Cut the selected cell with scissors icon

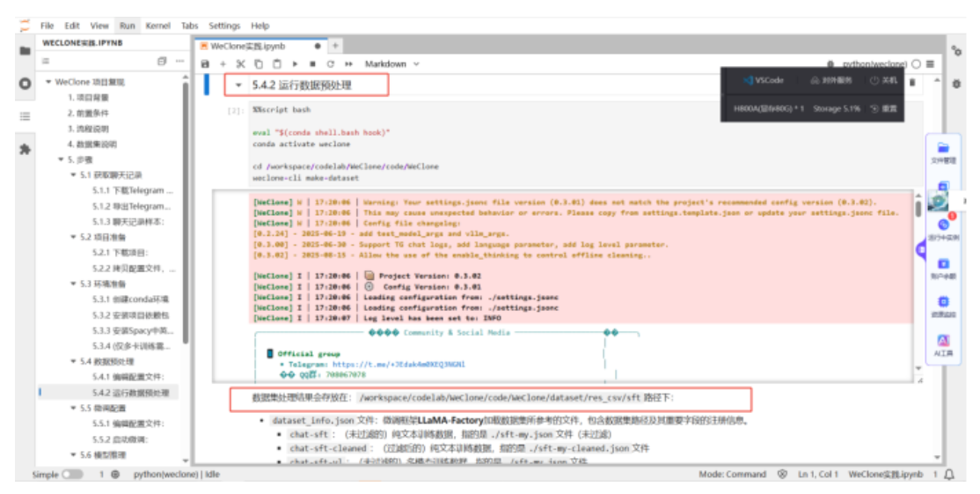241,64
